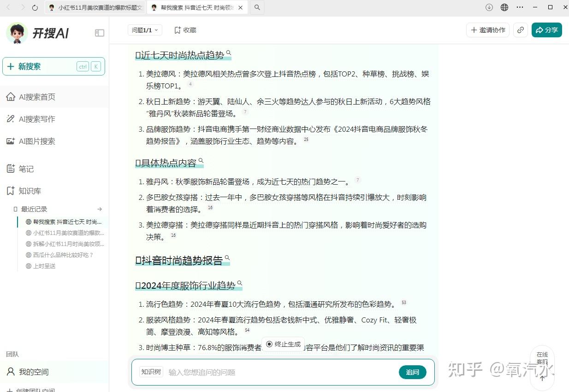Open AI图片搜索 image search icon

click(10, 141)
